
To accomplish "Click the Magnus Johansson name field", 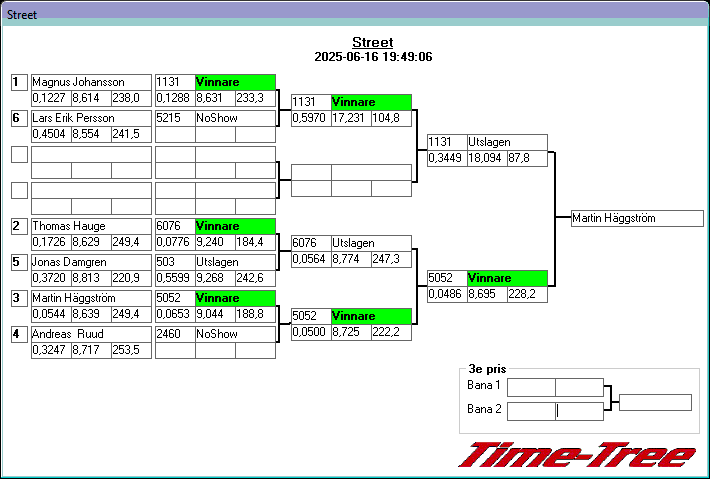I will (x=91, y=82).
